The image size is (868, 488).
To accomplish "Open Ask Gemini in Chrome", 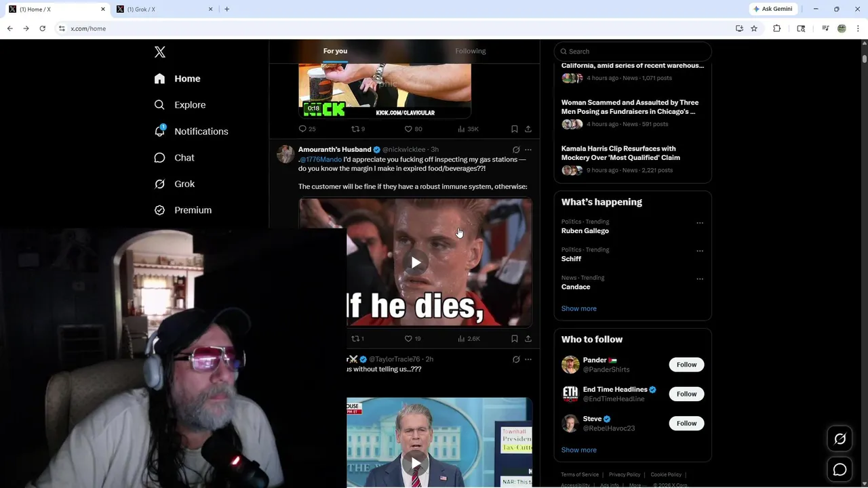I will click(x=773, y=9).
